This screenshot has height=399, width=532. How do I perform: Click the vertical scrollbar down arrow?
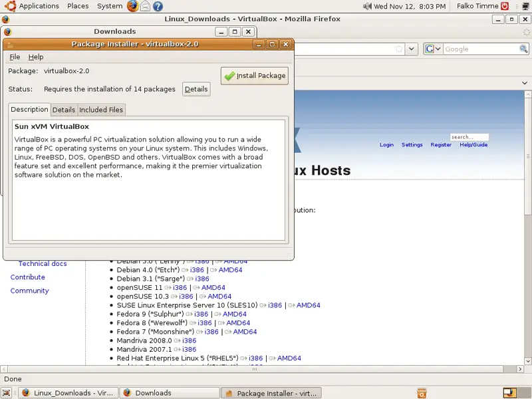point(527,361)
